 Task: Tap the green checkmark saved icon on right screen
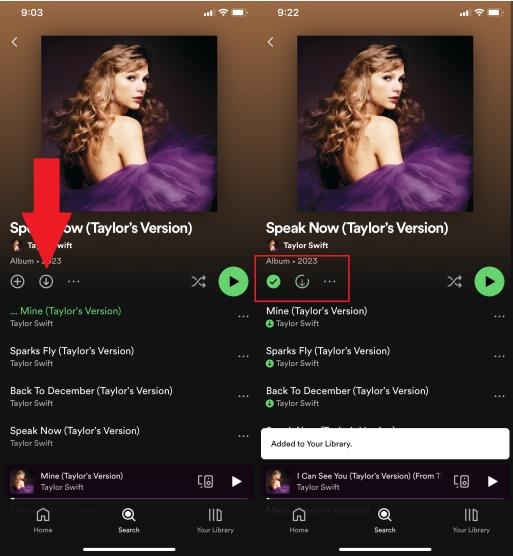point(273,282)
